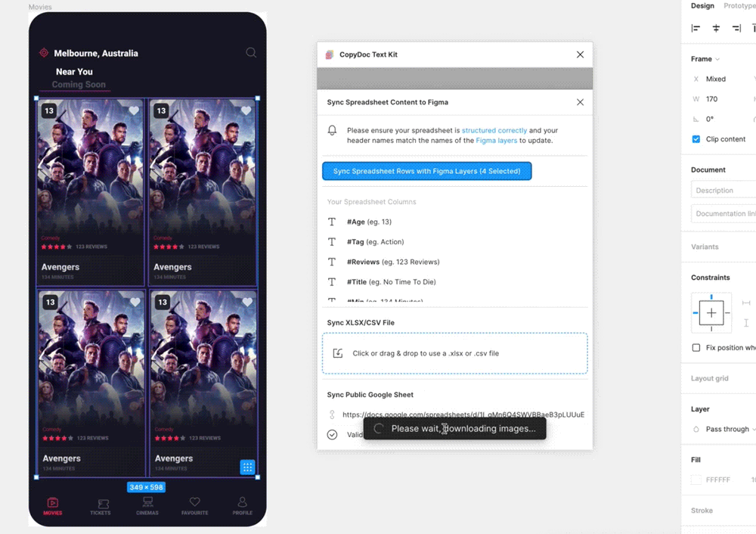Expand the Frame type dropdown
This screenshot has width=756, height=534.
point(705,59)
